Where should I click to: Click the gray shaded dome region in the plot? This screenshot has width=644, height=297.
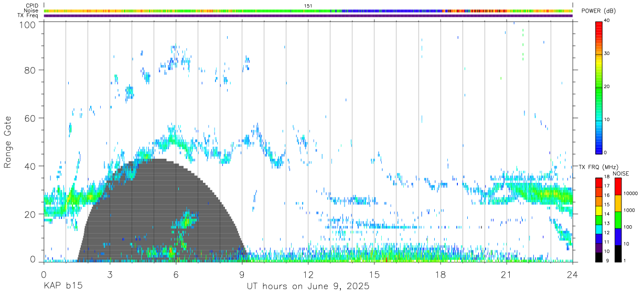point(163,210)
